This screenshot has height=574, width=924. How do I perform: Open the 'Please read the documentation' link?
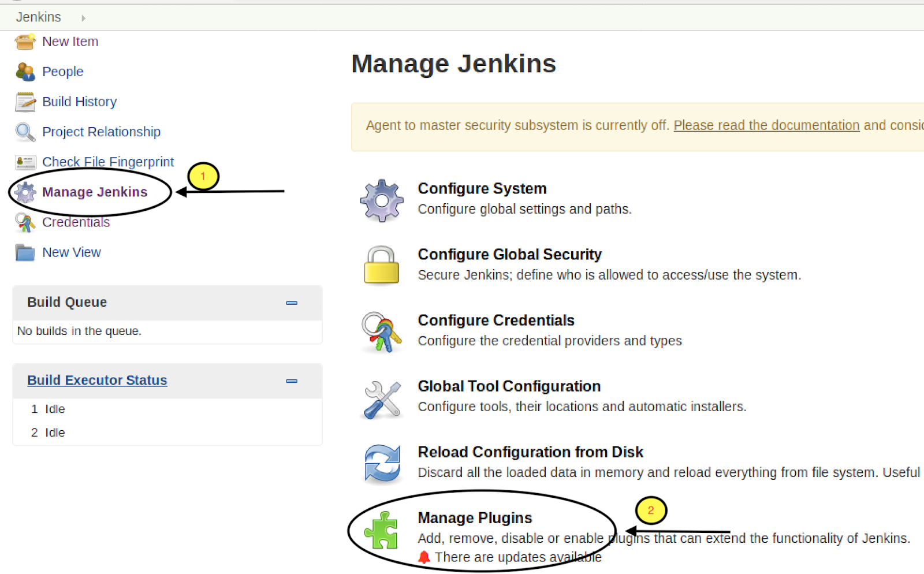tap(766, 125)
